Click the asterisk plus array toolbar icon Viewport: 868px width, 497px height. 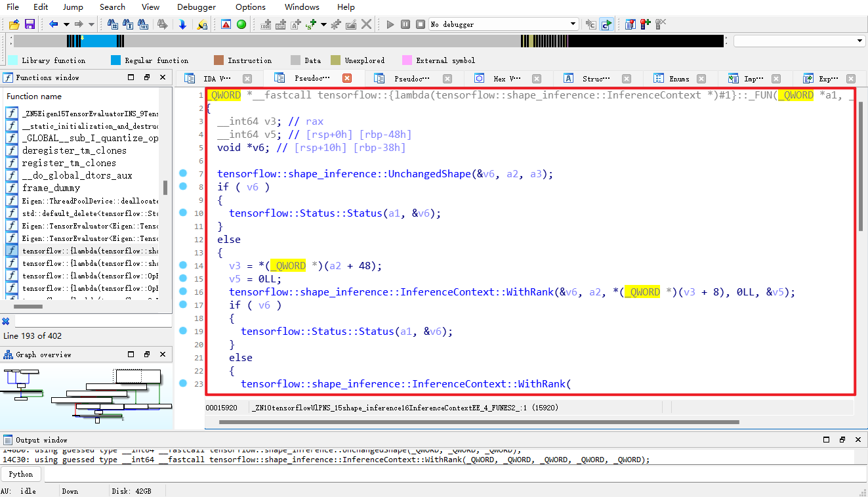[336, 24]
